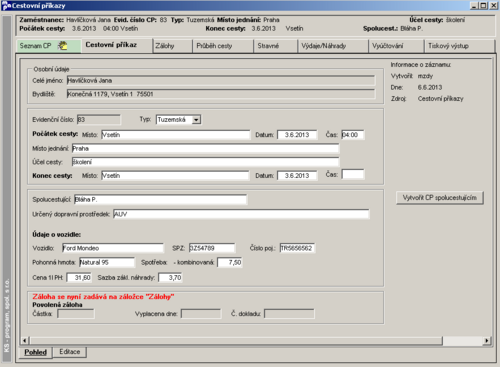Click the Účel cesty field
Image resolution: width=500 pixels, height=367 pixels.
click(x=205, y=162)
